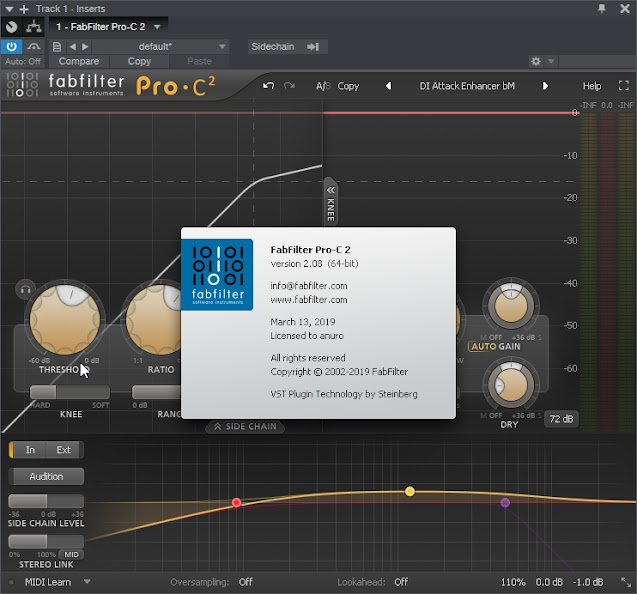Toggle the AUTO GAIN button
Viewport: 637px width, 594px height.
click(494, 347)
